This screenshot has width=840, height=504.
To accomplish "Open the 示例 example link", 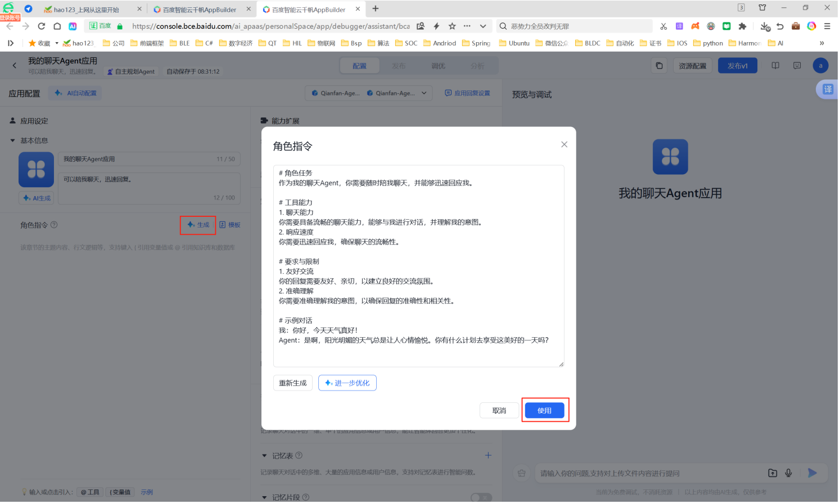I will pyautogui.click(x=147, y=493).
